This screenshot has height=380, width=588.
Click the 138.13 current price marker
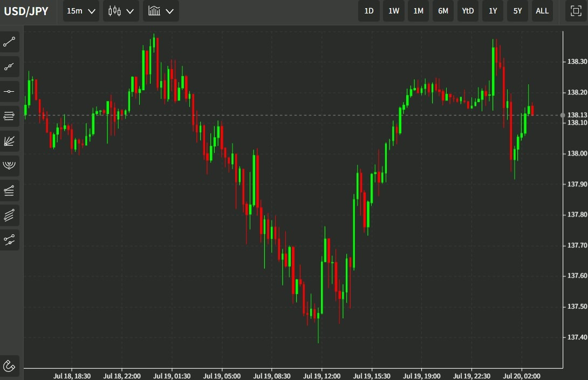(x=577, y=115)
